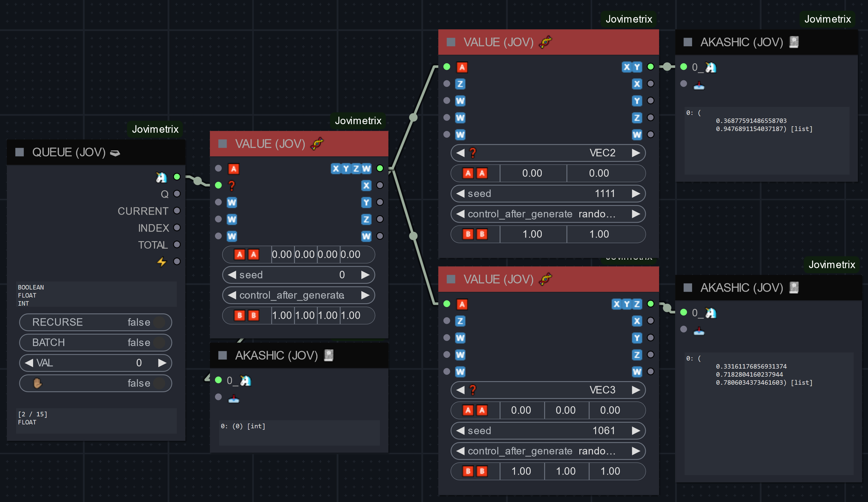Image resolution: width=868 pixels, height=502 pixels.
Task: Toggle the BATCH switch to true
Action: pyautogui.click(x=159, y=343)
